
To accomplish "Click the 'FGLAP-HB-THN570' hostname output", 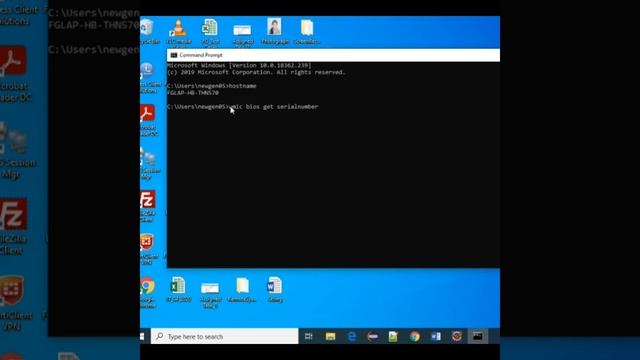I will pyautogui.click(x=193, y=93).
